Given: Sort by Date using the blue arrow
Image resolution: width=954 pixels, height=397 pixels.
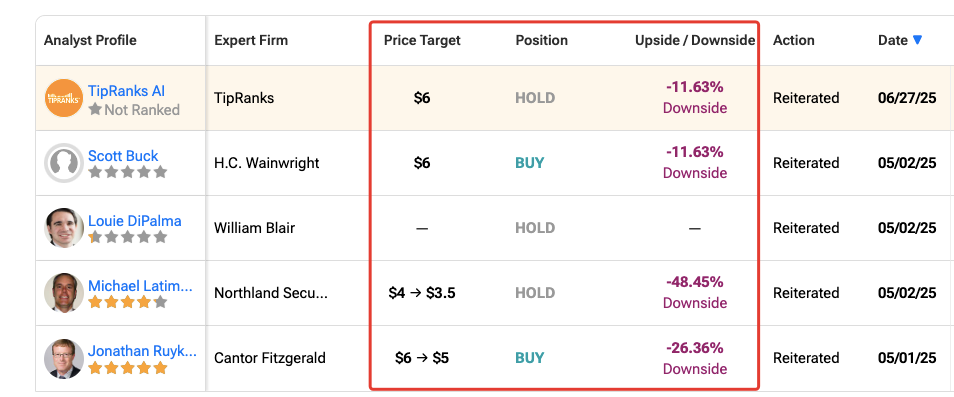Looking at the screenshot, I should point(917,40).
